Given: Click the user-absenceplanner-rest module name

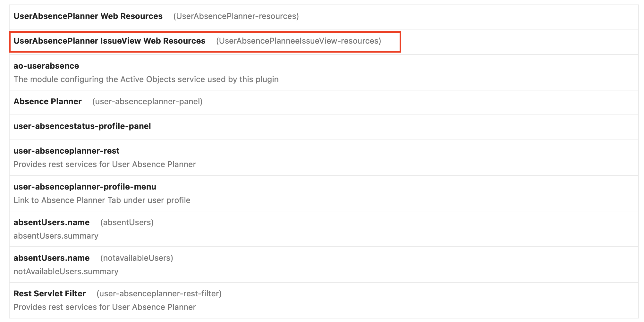Looking at the screenshot, I should pos(66,151).
